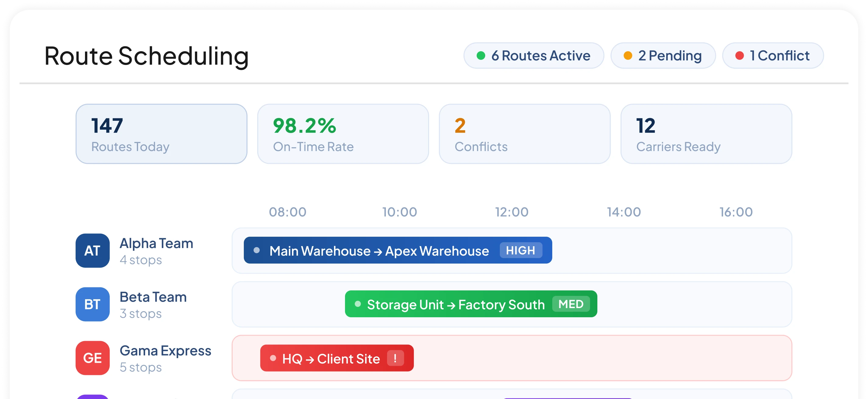Select the 2 Conflicts stat card
Screen dimensions: 868x399
pyautogui.click(x=525, y=134)
